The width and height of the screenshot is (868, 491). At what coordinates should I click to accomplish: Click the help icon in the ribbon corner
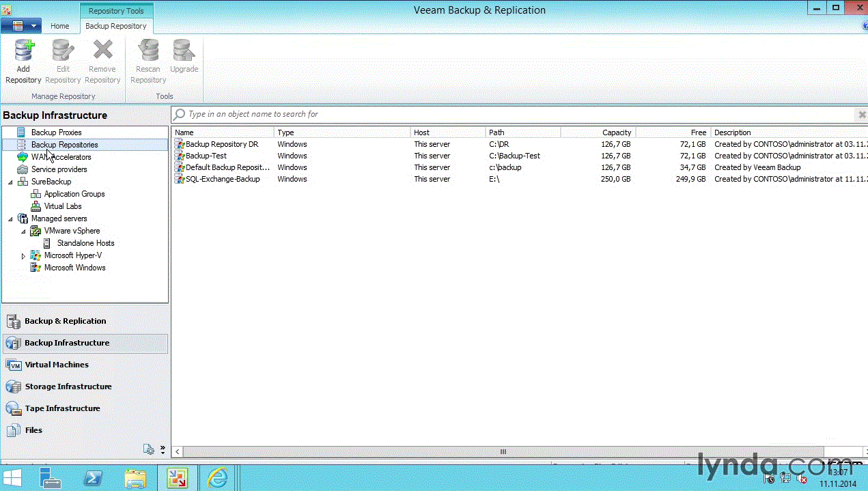(864, 26)
